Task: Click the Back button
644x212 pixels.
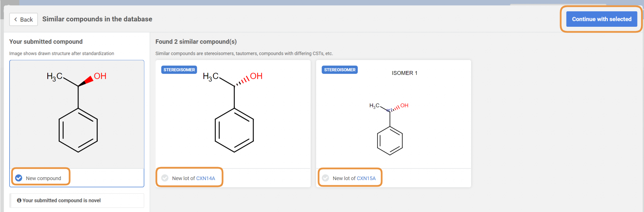Action: point(23,20)
